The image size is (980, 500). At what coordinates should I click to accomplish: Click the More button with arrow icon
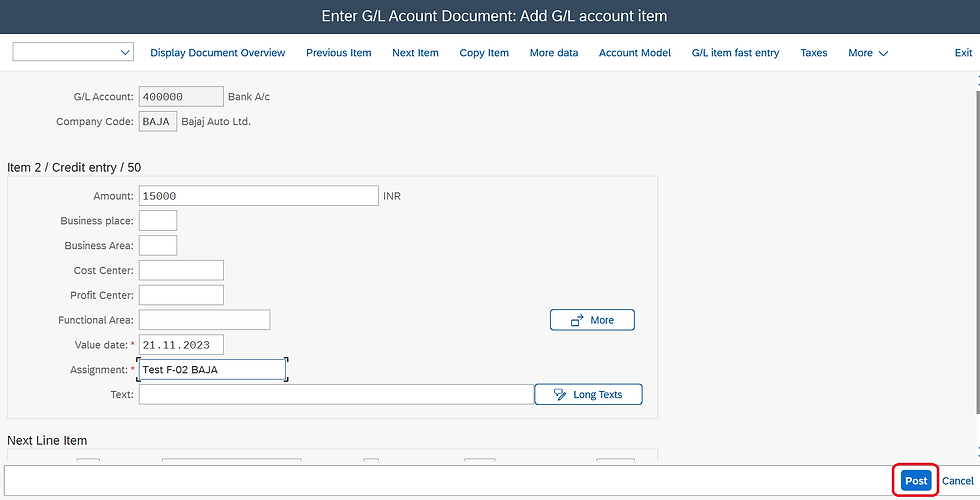click(x=592, y=320)
